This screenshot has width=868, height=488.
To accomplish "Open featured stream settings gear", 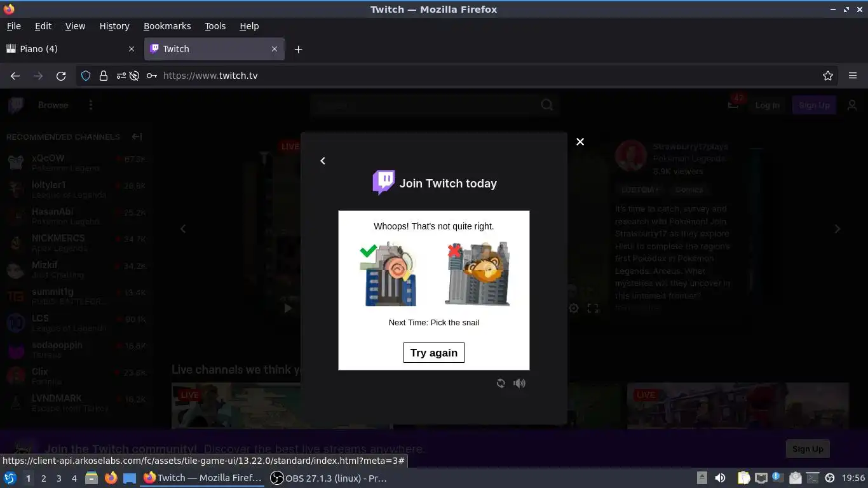I will pos(574,308).
